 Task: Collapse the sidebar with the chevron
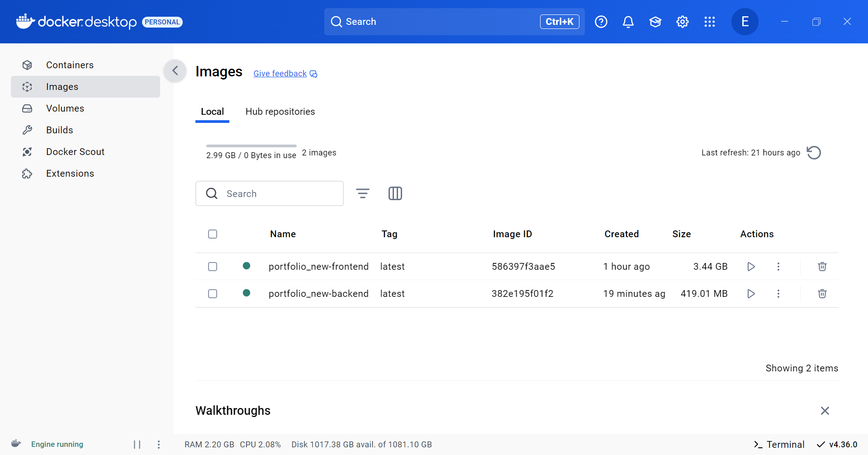[175, 70]
